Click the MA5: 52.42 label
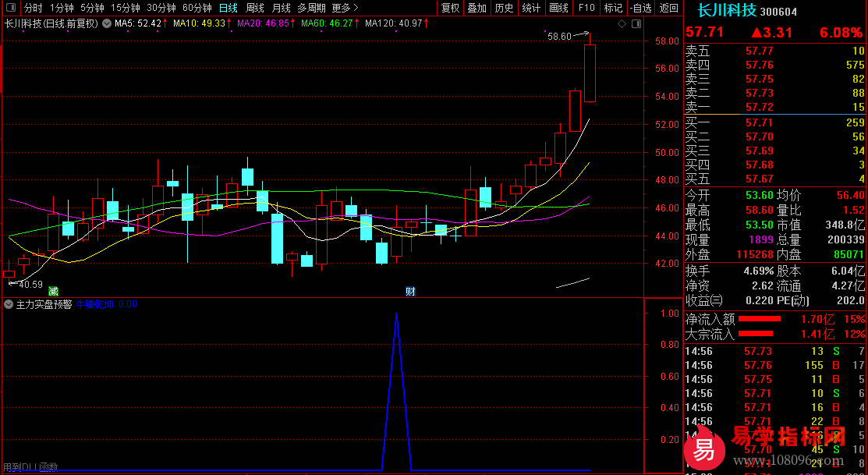This screenshot has height=475, width=868. pyautogui.click(x=138, y=24)
